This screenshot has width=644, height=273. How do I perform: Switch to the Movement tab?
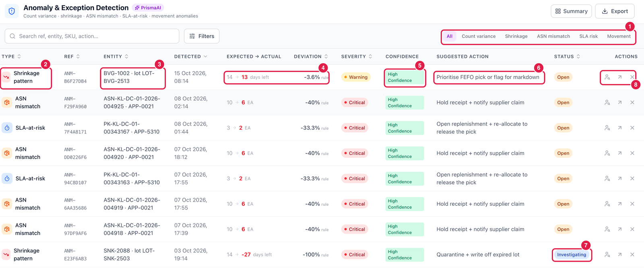tap(619, 36)
